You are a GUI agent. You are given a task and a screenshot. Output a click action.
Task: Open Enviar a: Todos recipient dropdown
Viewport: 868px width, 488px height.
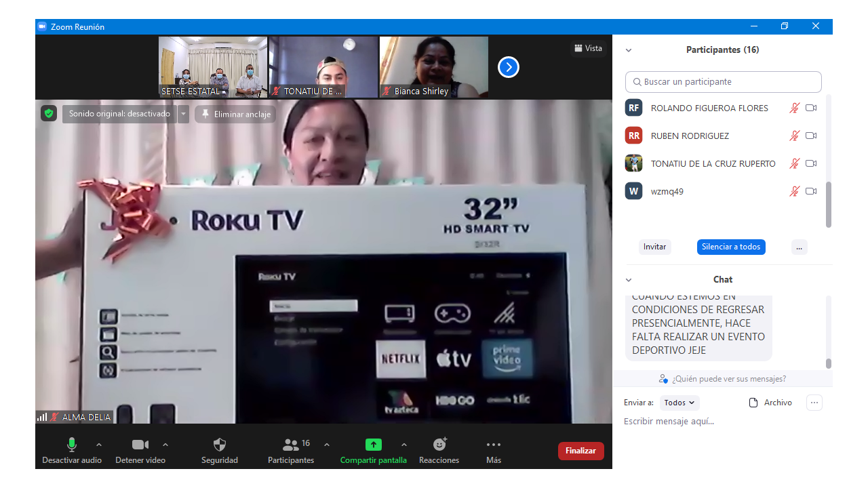pos(679,403)
